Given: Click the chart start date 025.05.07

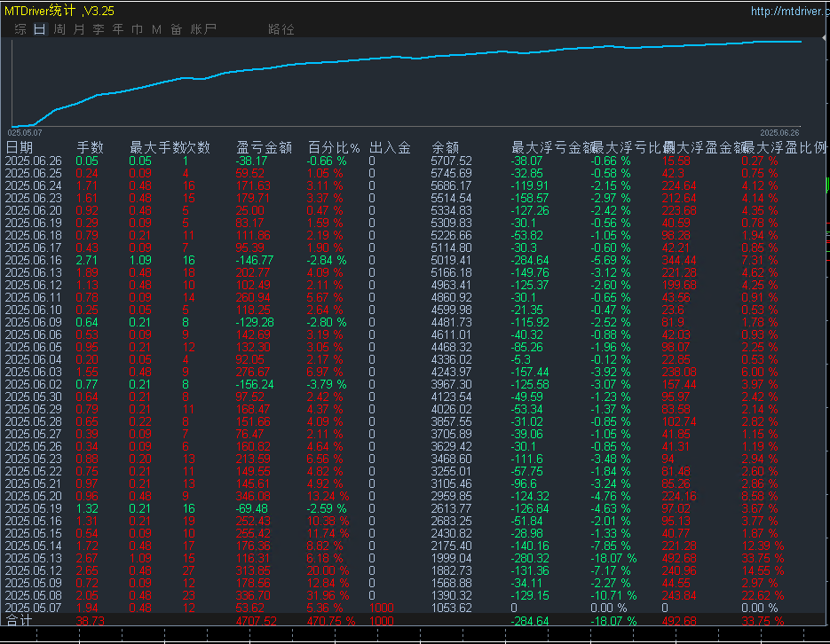Looking at the screenshot, I should tap(25, 133).
